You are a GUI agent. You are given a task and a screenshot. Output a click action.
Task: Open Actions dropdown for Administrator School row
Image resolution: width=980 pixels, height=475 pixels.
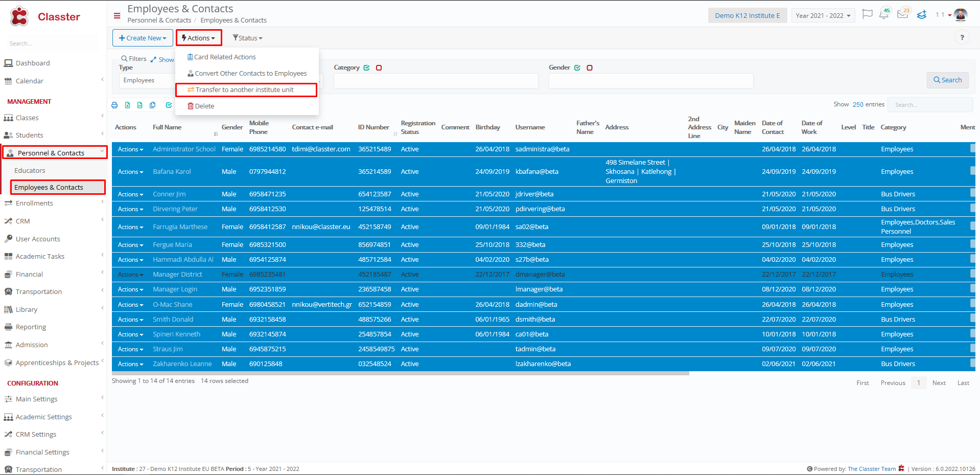[x=130, y=149]
